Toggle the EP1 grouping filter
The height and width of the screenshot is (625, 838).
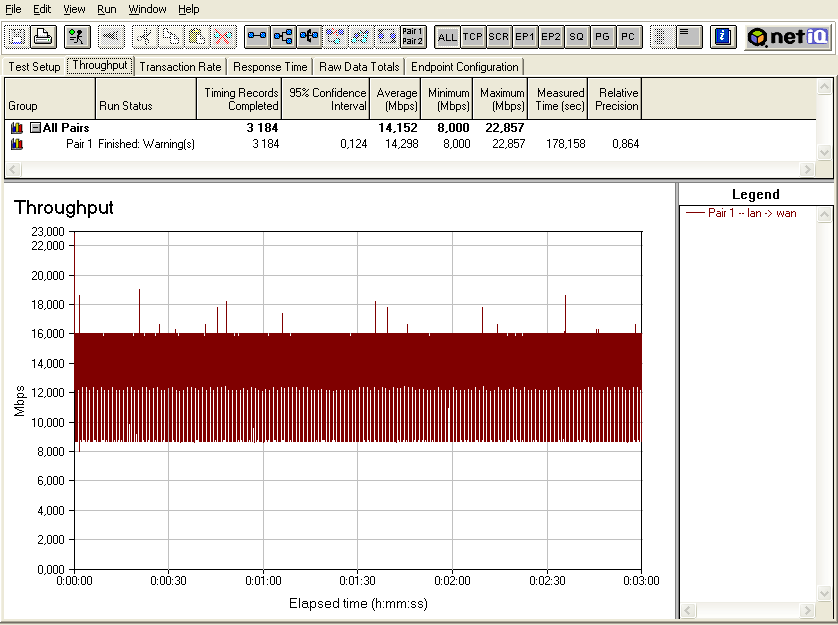(x=525, y=37)
